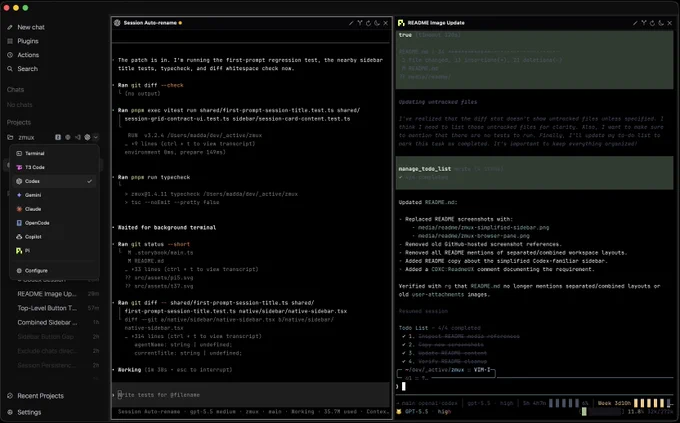The height and width of the screenshot is (423, 680).
Task: Click the Codex agent icon in zmux row
Action: (87, 137)
